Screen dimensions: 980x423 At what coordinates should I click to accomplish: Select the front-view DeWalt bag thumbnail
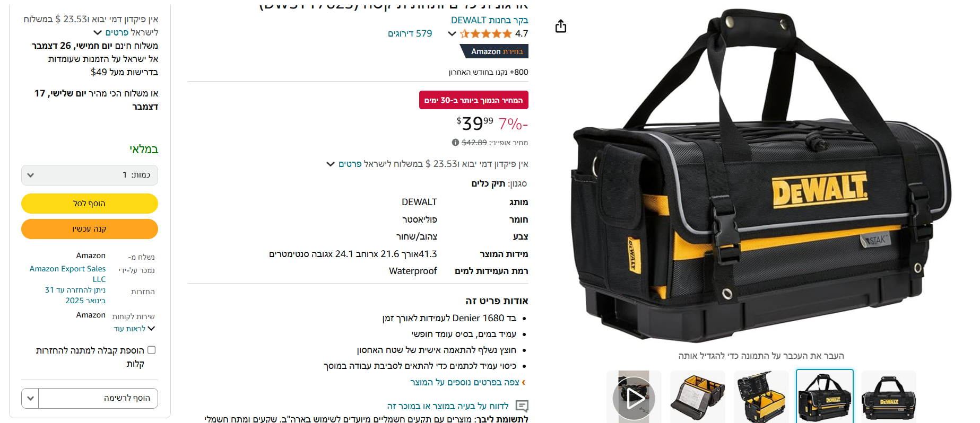tap(889, 396)
